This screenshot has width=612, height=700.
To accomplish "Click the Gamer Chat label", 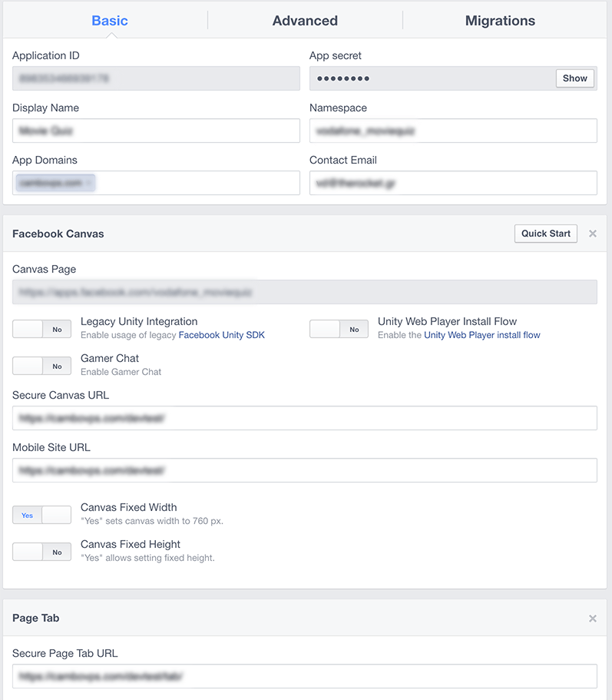I will [x=110, y=359].
